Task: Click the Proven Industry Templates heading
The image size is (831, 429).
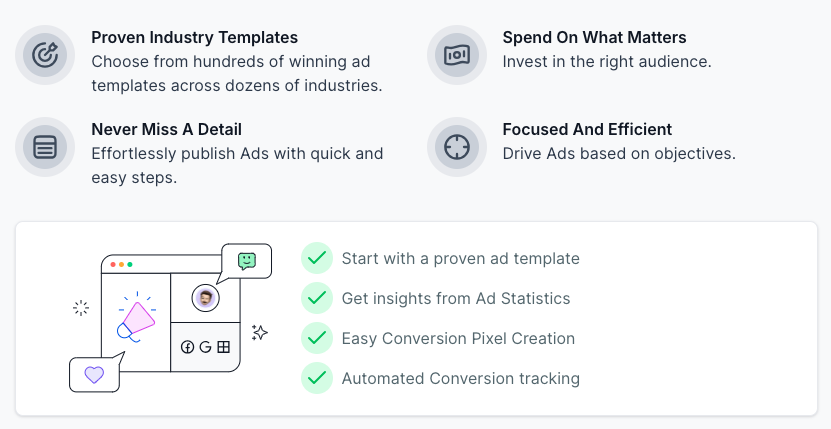Action: (195, 38)
